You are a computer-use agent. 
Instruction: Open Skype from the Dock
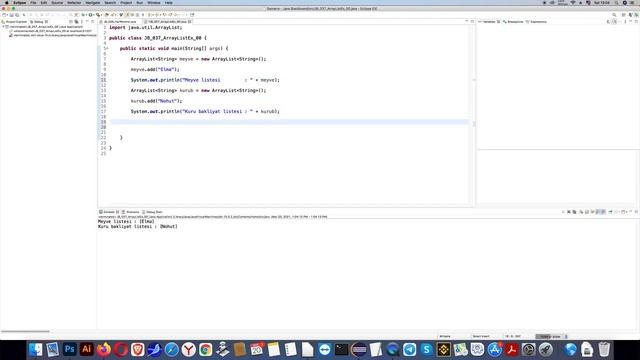(x=427, y=349)
